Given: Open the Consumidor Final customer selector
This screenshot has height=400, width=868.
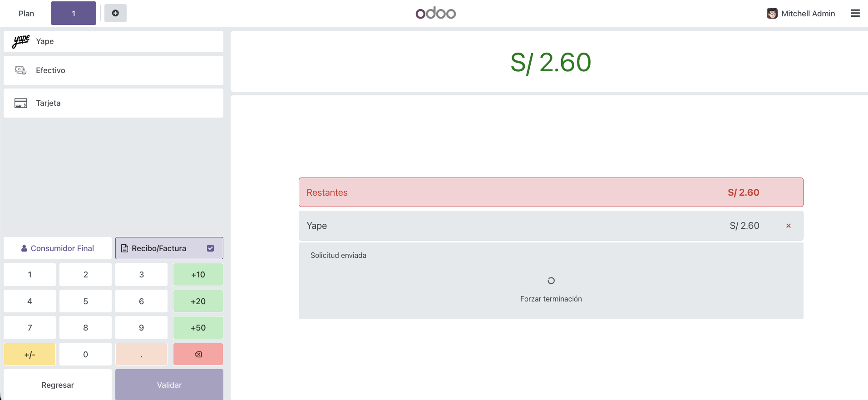Looking at the screenshot, I should 58,248.
